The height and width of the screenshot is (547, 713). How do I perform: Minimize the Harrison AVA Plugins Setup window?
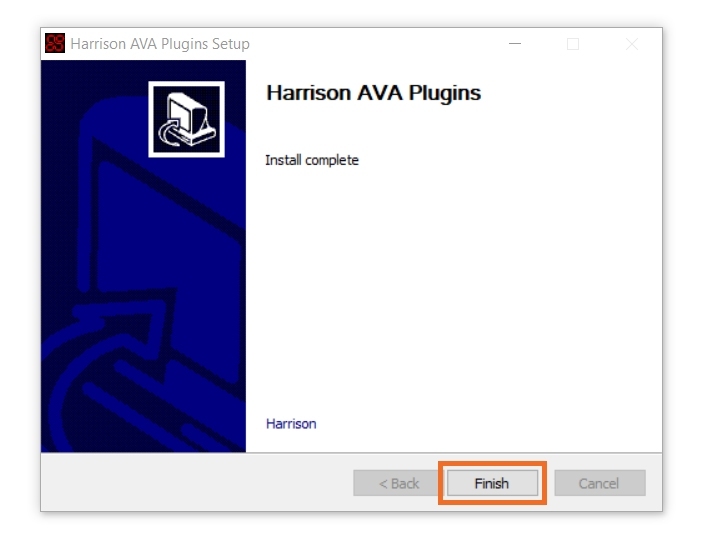click(515, 44)
